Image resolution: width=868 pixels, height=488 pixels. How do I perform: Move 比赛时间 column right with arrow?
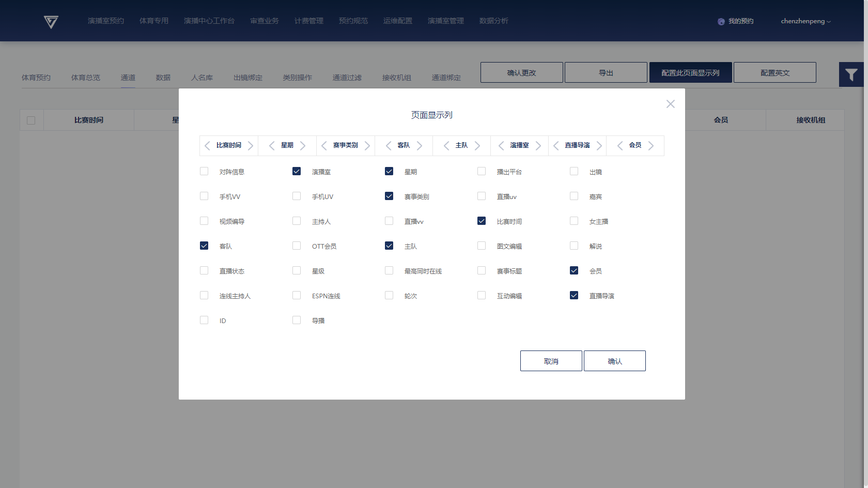click(x=251, y=146)
